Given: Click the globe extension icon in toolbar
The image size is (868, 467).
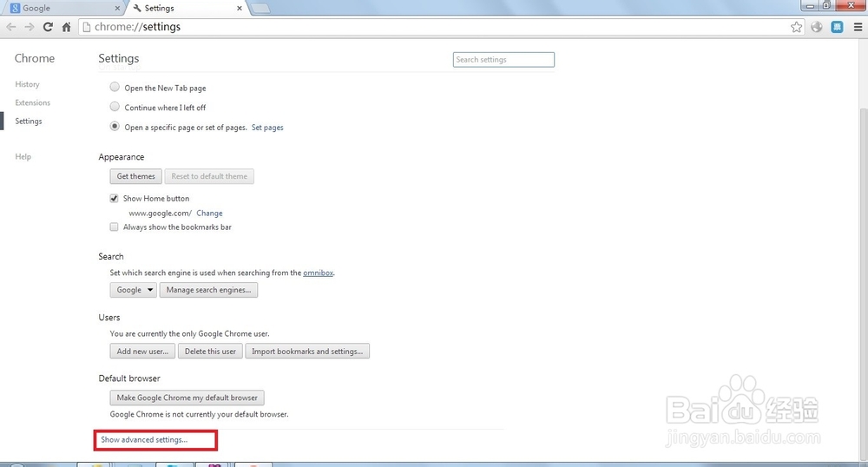Looking at the screenshot, I should click(x=817, y=27).
